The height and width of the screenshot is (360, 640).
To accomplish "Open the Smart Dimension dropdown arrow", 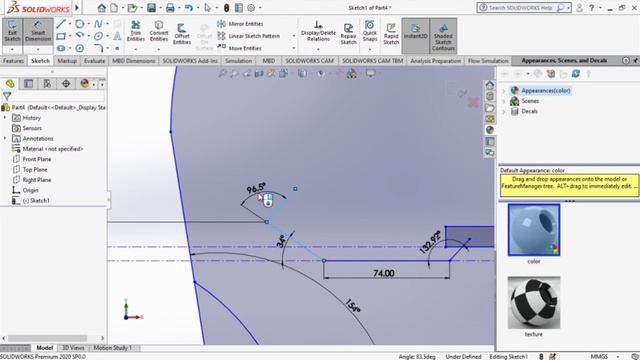I will click(38, 49).
